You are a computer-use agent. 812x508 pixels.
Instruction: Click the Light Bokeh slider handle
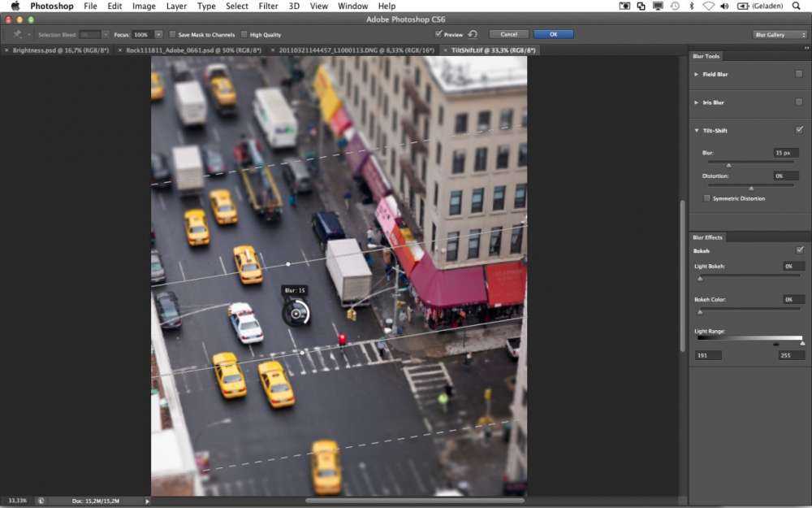(700, 279)
